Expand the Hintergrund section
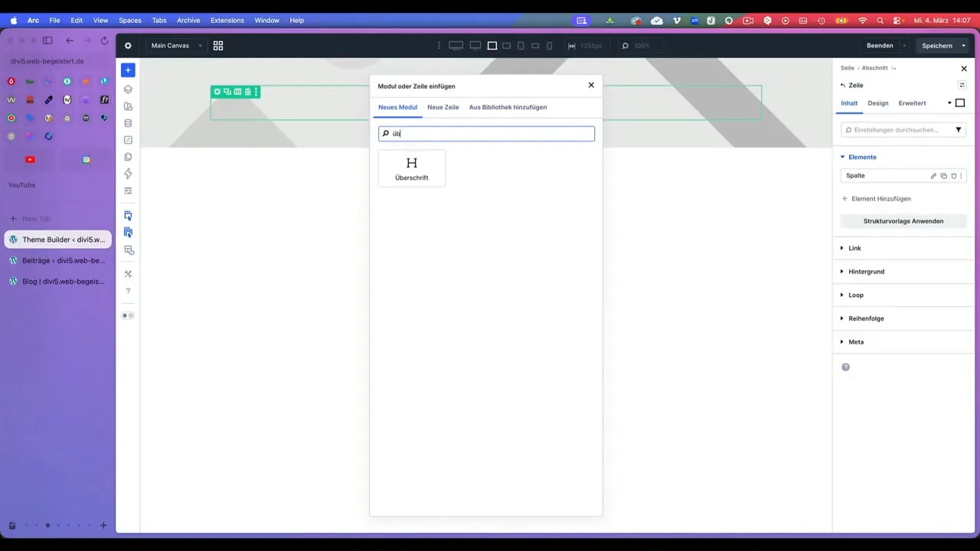 click(866, 271)
